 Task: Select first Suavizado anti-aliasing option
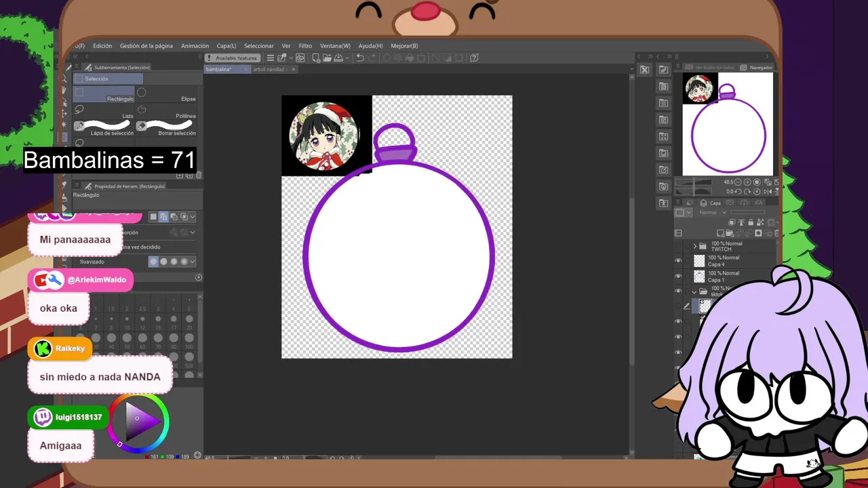tap(153, 262)
